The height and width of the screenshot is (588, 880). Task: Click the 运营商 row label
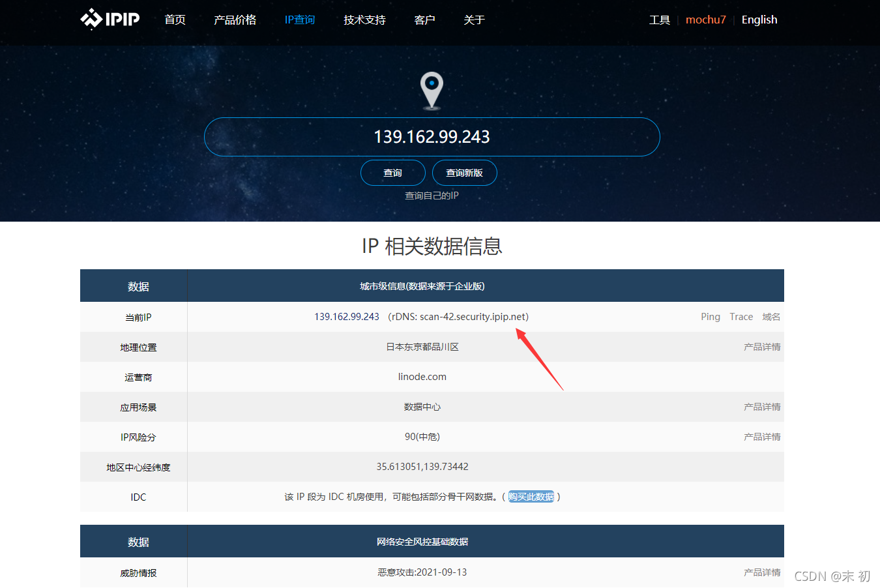[x=138, y=377]
